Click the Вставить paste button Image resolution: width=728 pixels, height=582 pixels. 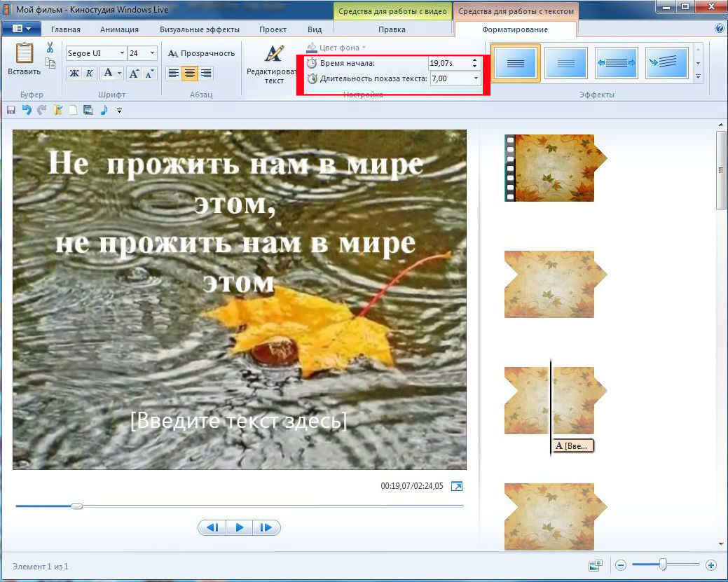24,60
